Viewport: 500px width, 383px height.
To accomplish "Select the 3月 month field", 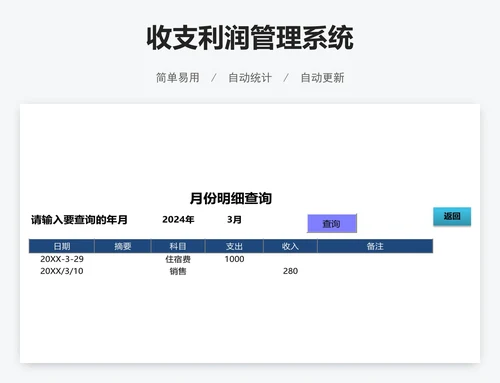I will (234, 219).
